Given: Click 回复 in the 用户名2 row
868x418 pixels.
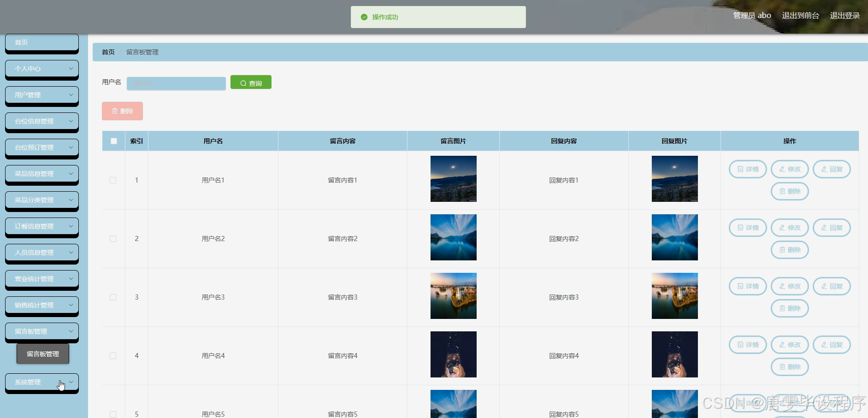Looking at the screenshot, I should point(832,228).
